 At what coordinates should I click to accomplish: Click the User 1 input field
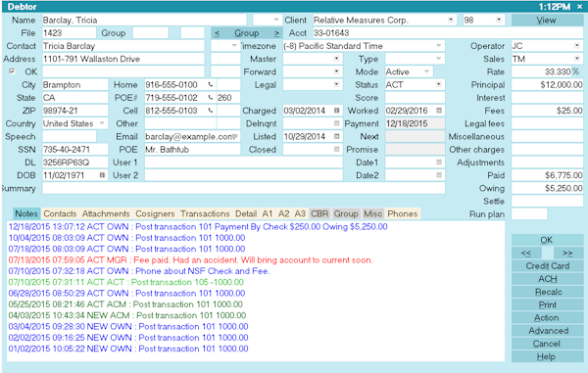pos(244,163)
